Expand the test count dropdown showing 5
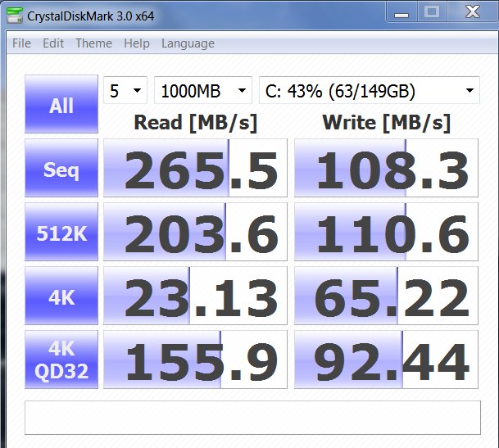The width and height of the screenshot is (499, 448). (x=125, y=90)
